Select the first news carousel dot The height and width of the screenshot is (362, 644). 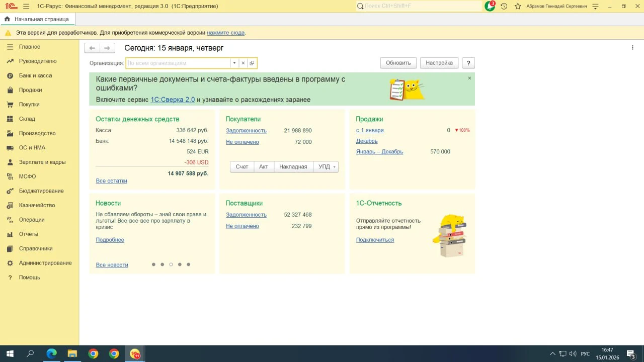click(x=153, y=264)
